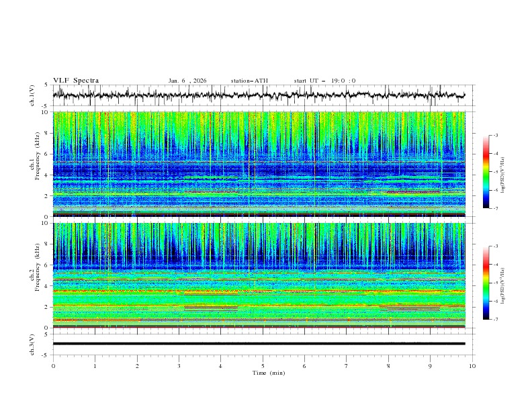Click the "ch.3(V)" axis label
Screen dimensions: 532x411
point(32,345)
